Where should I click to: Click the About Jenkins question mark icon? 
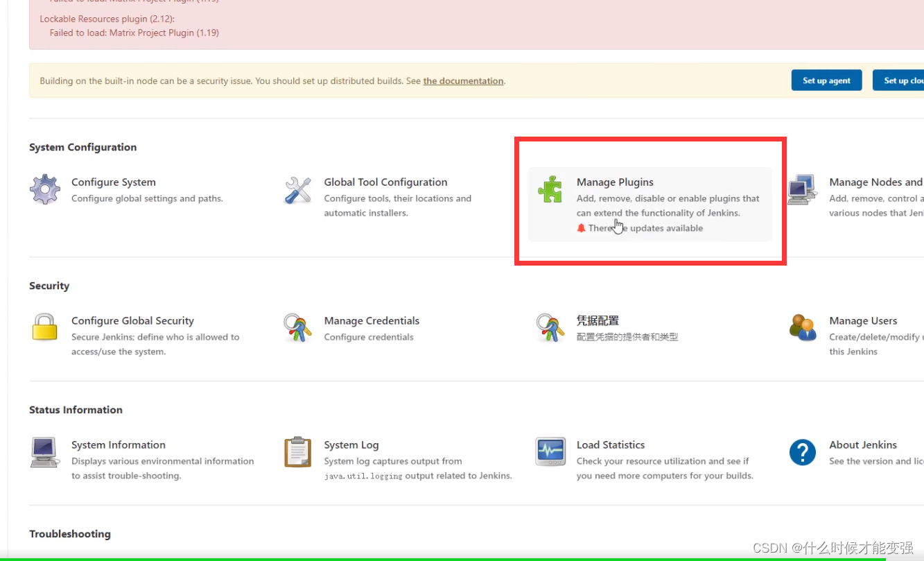tap(803, 452)
